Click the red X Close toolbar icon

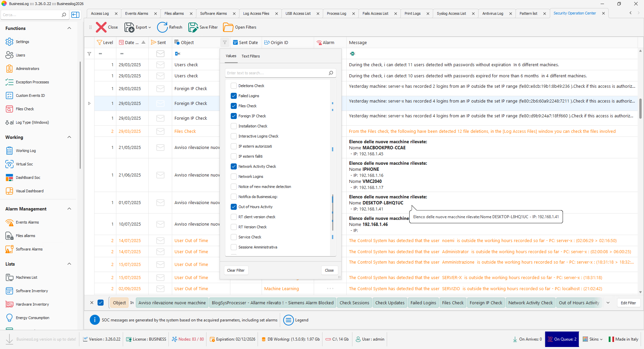(x=101, y=27)
